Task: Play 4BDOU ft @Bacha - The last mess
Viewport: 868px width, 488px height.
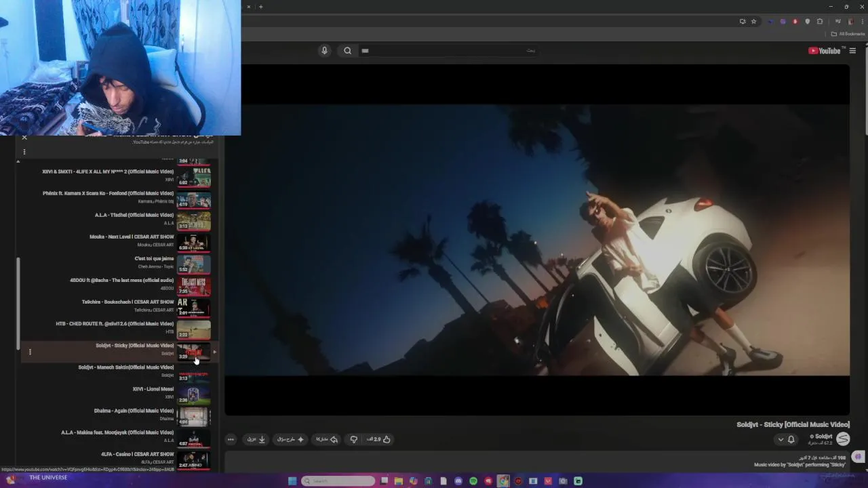Action: tap(122, 280)
